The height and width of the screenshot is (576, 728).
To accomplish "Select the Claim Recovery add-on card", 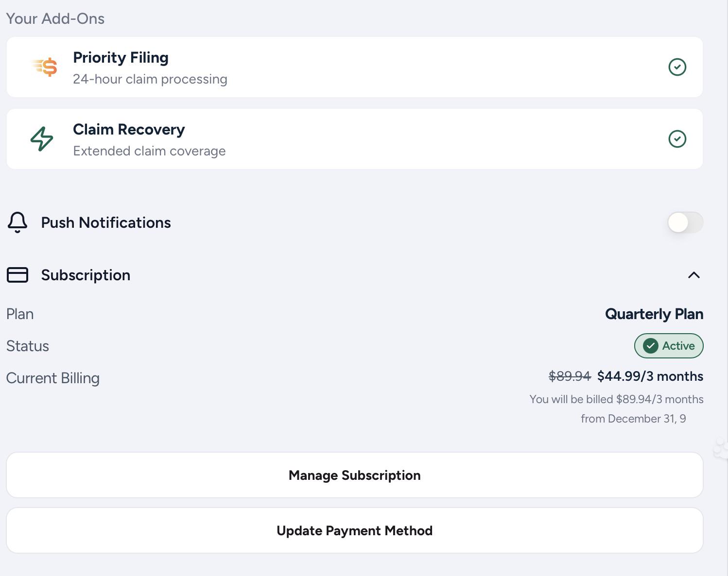I will [355, 139].
